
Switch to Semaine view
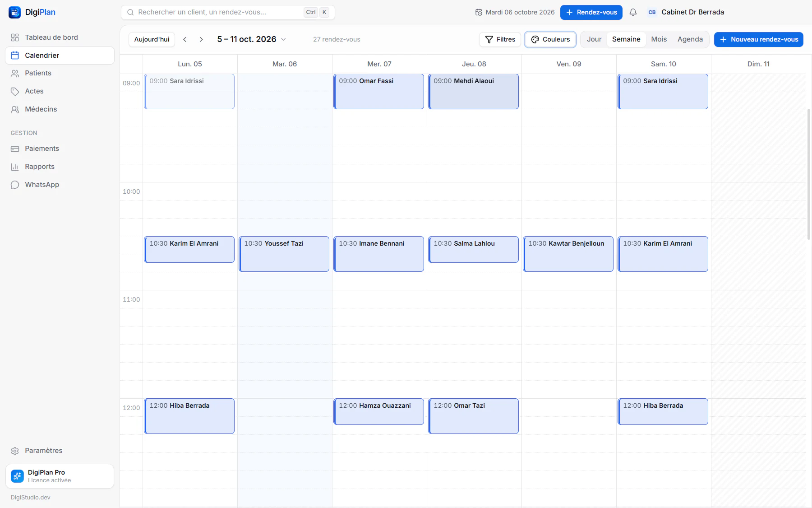pyautogui.click(x=626, y=39)
